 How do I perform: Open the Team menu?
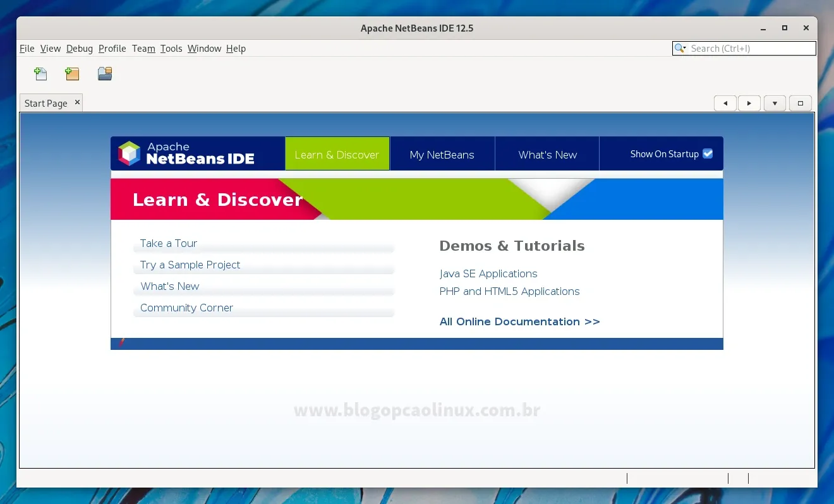click(x=143, y=49)
